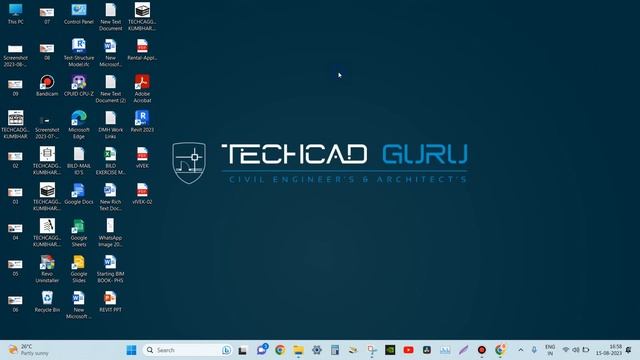
Task: Select the Control Panel desktop shortcut
Action: pyautogui.click(x=79, y=13)
